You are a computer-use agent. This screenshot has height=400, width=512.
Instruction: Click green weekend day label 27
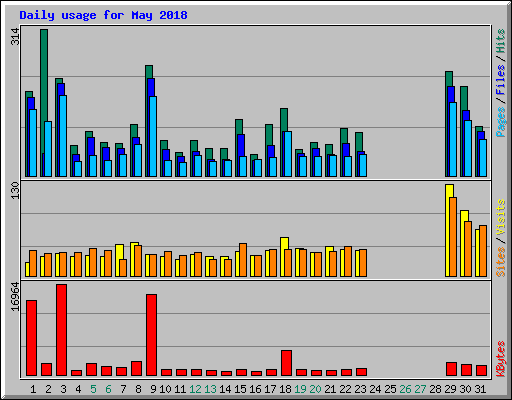[420, 389]
